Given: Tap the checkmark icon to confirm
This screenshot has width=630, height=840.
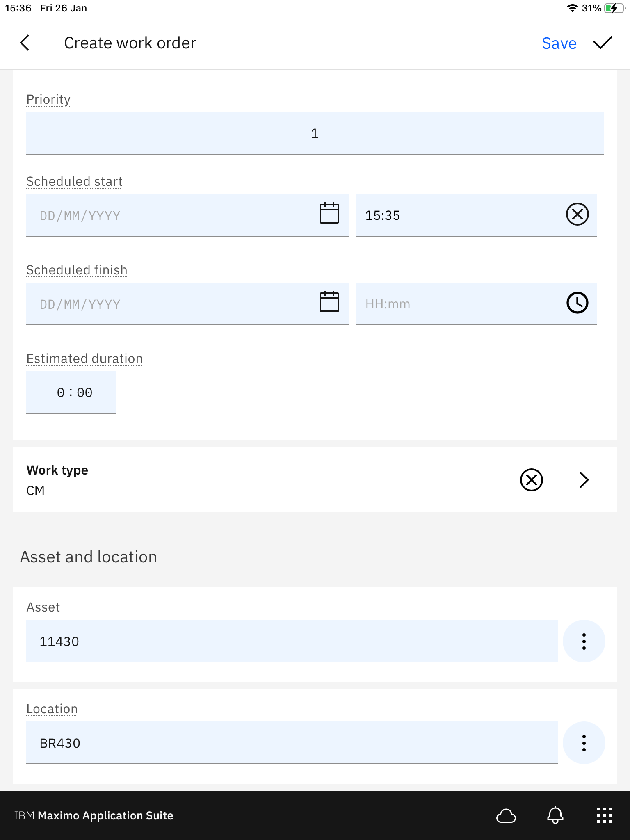Looking at the screenshot, I should click(x=603, y=43).
